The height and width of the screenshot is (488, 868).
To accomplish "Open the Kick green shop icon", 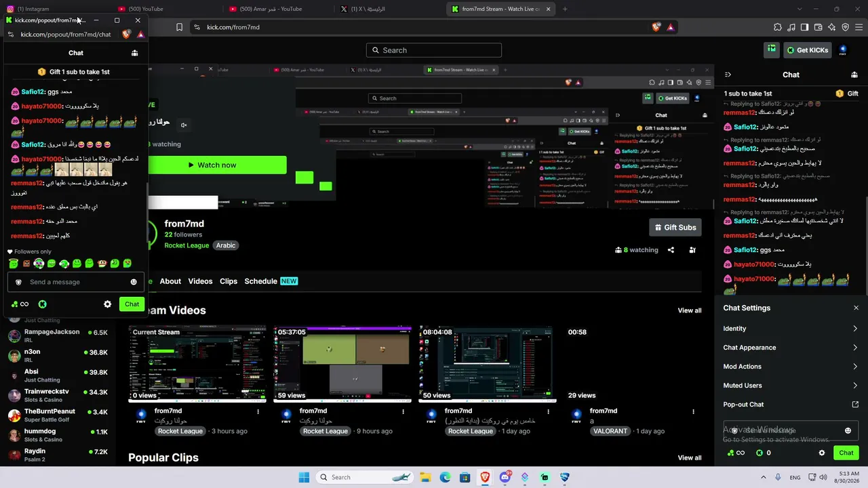I will 772,49.
